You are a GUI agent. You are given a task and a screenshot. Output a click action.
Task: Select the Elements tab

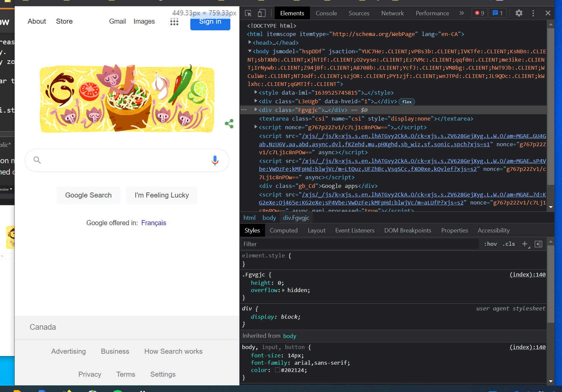click(292, 13)
